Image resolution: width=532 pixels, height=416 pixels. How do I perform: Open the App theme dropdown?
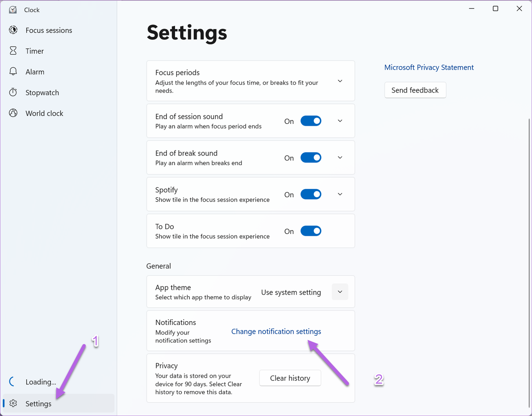[x=340, y=292]
